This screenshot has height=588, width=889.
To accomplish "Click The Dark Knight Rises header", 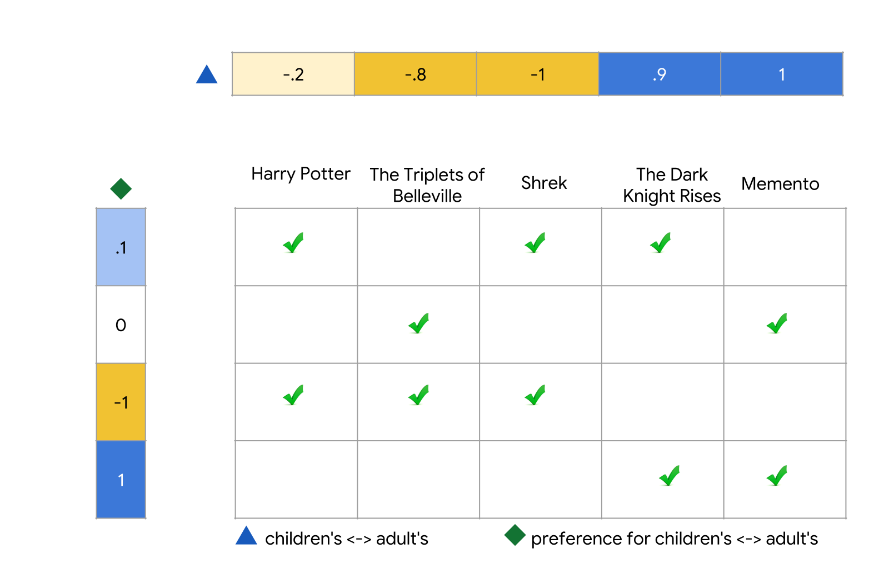I will pyautogui.click(x=672, y=185).
